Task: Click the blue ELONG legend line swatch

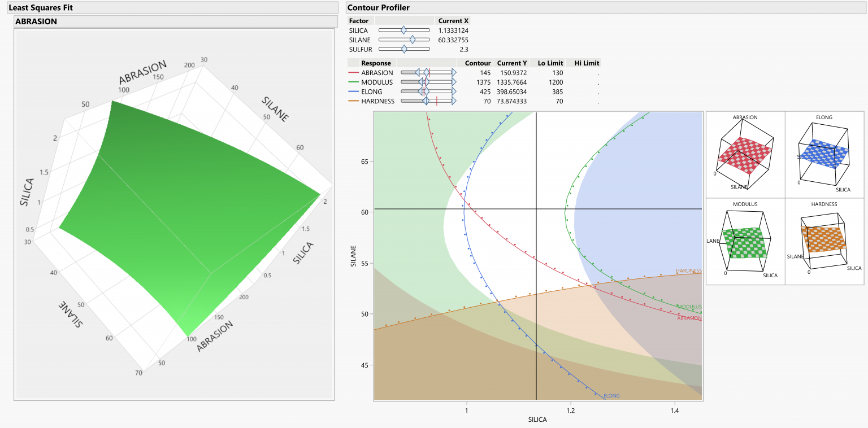Action: (x=354, y=91)
